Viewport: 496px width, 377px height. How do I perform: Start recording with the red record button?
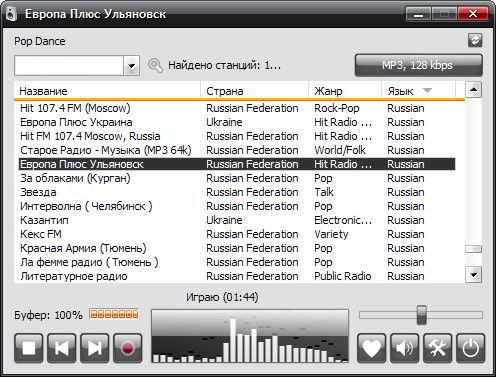tap(128, 348)
